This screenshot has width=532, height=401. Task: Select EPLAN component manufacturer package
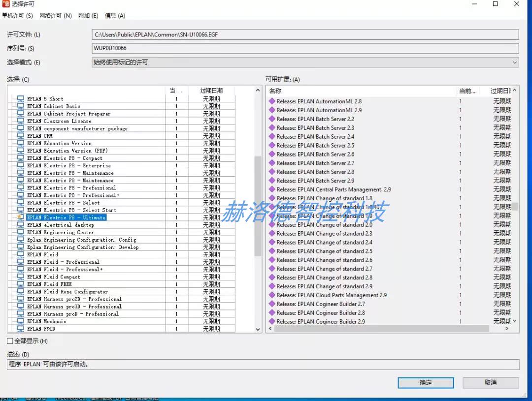pyautogui.click(x=77, y=128)
